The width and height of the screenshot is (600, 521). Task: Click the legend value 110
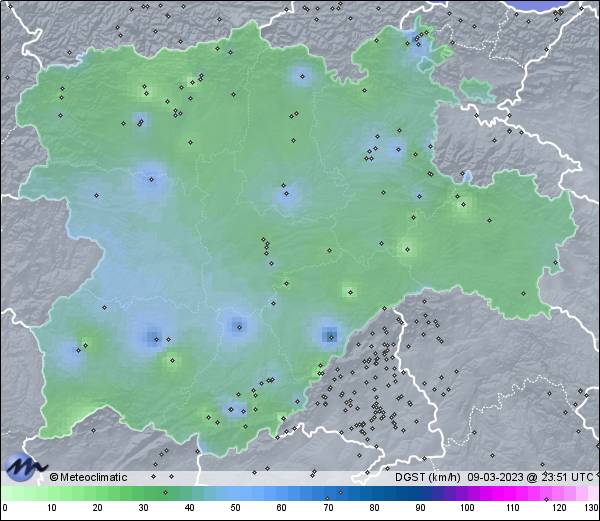pos(513,508)
